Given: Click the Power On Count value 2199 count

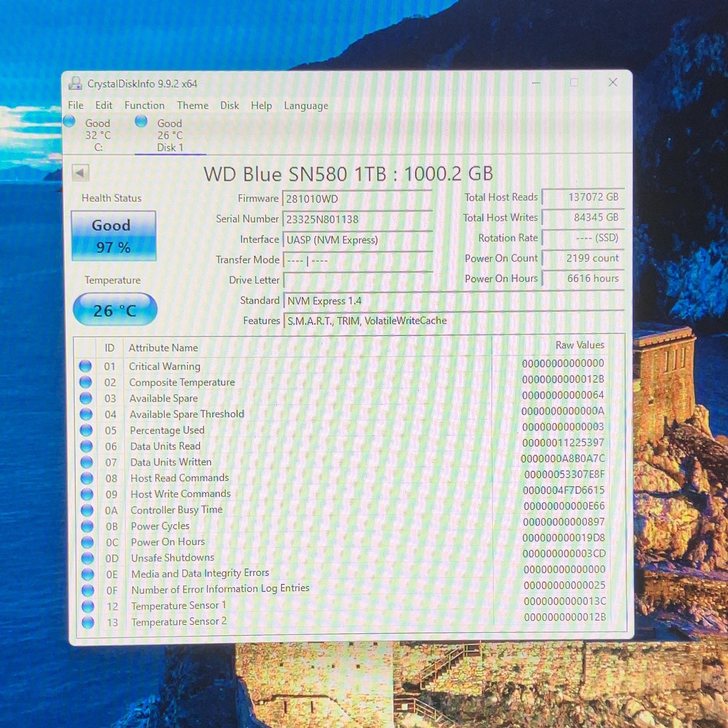Looking at the screenshot, I should point(582,258).
